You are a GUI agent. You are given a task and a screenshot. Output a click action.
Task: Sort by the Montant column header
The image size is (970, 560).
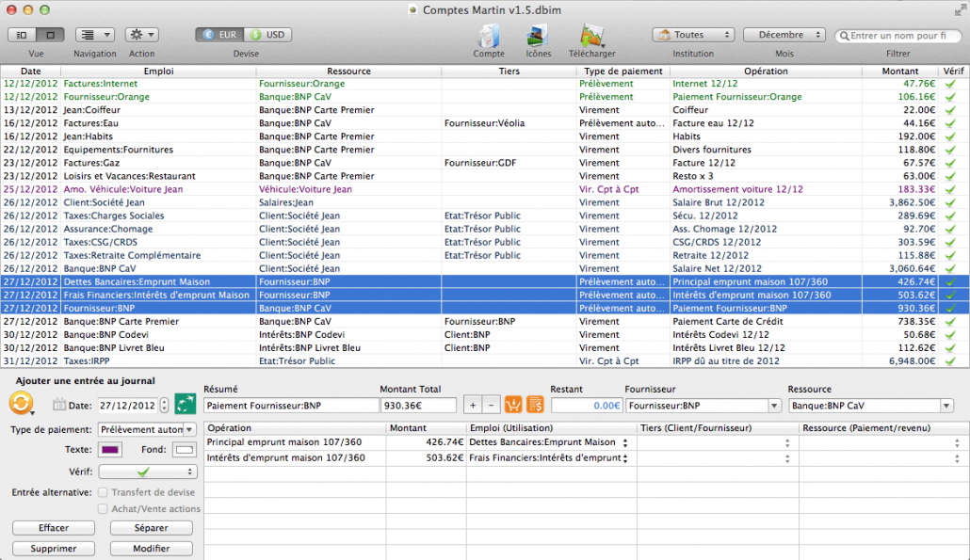coord(900,72)
